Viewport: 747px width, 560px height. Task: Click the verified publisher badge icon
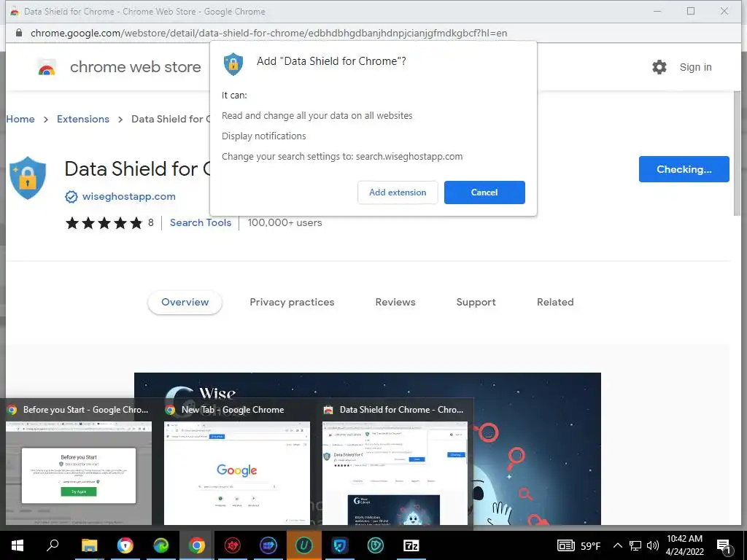(71, 197)
